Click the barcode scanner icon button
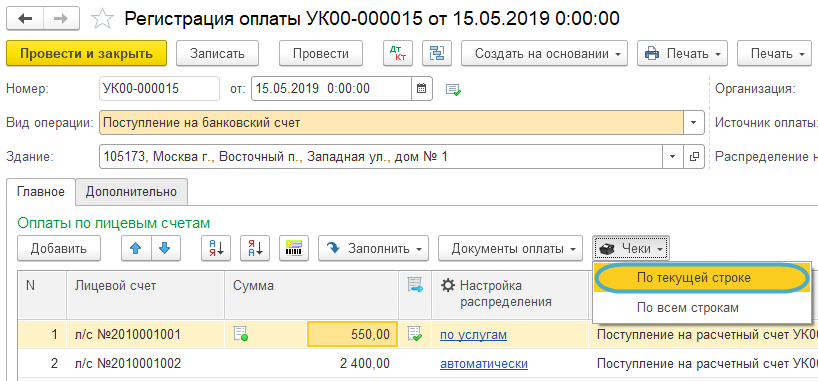 294,248
